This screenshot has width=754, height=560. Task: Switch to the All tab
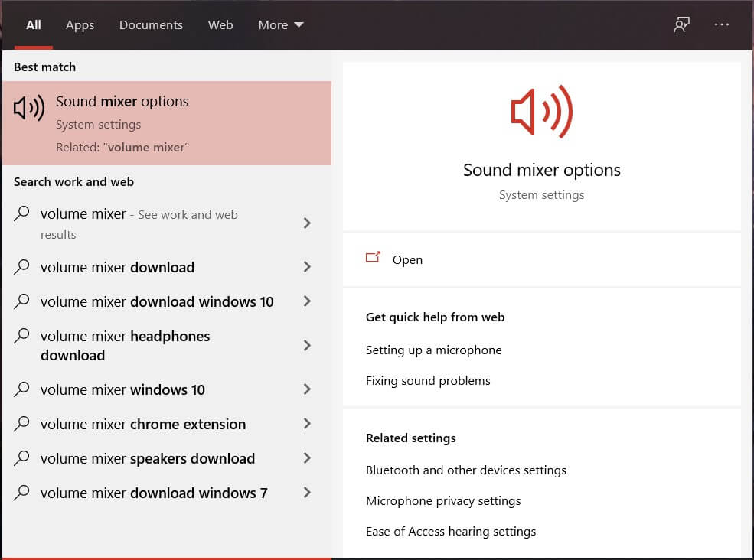point(33,25)
